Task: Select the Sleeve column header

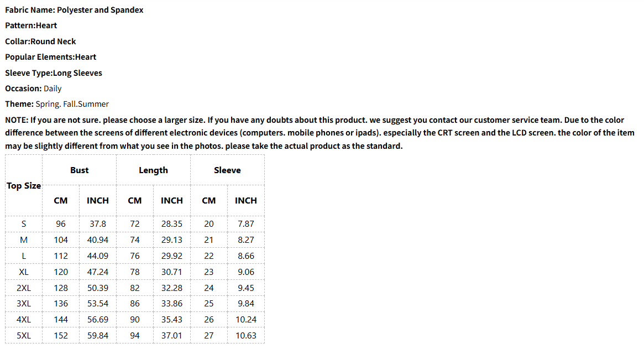Action: click(227, 170)
